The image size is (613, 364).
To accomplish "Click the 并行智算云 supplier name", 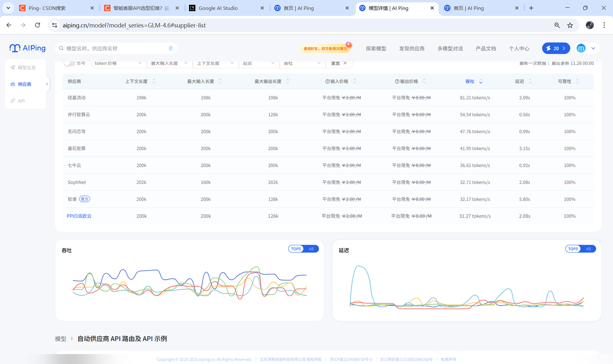I will click(x=79, y=115).
